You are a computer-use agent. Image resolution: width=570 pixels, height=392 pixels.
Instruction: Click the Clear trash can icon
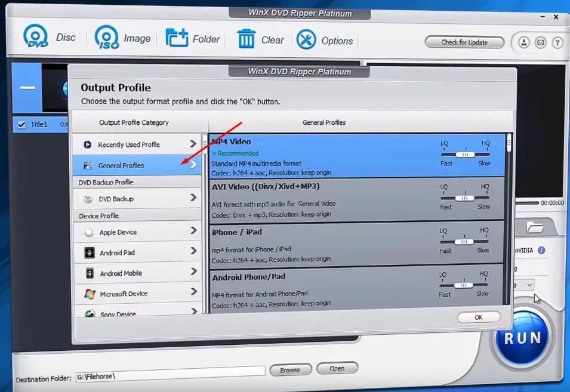coord(246,39)
